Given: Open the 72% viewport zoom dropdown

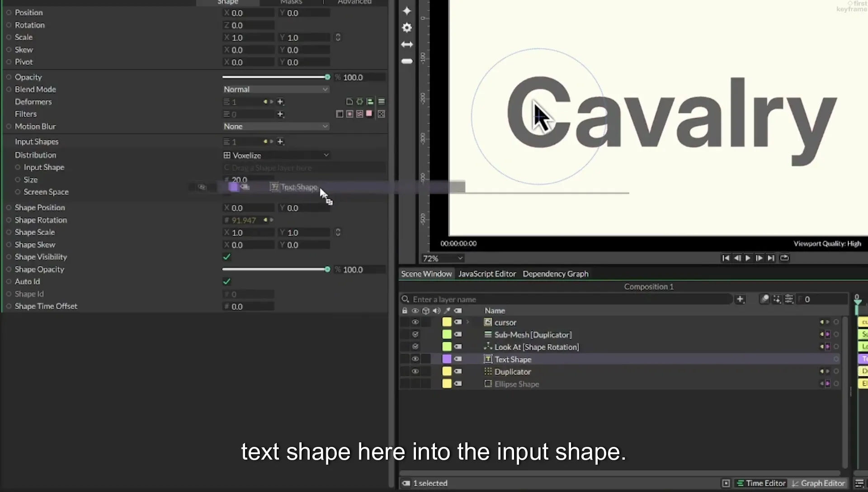Looking at the screenshot, I should [443, 258].
